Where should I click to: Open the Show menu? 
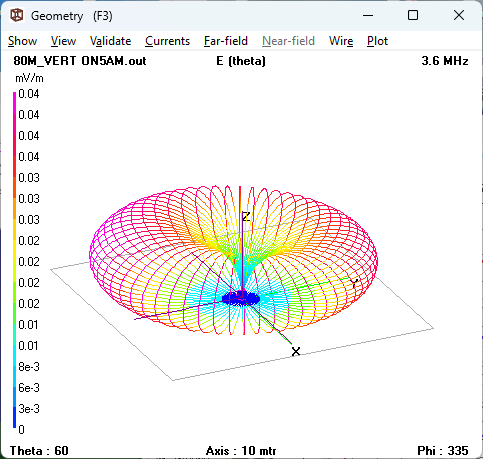[22, 41]
